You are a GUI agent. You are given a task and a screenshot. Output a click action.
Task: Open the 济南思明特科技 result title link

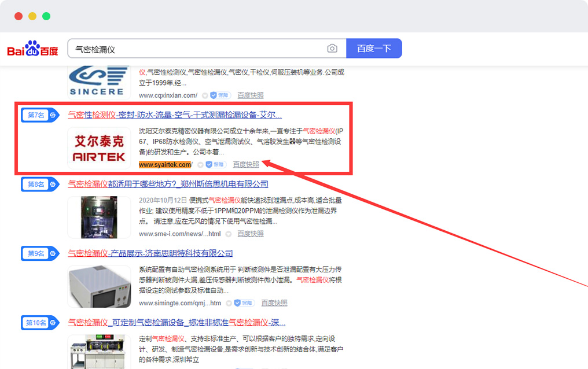click(x=150, y=253)
